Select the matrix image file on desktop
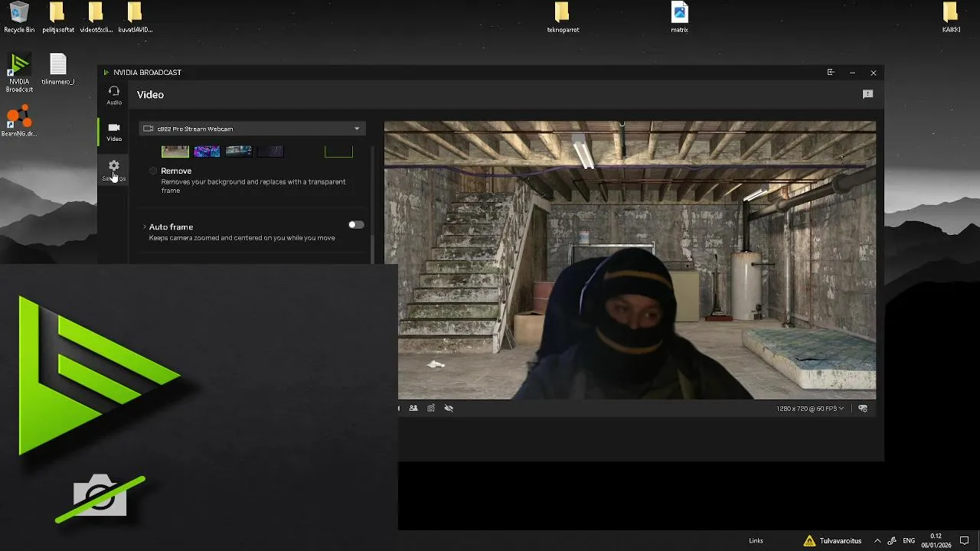The width and height of the screenshot is (980, 551). pyautogui.click(x=679, y=18)
